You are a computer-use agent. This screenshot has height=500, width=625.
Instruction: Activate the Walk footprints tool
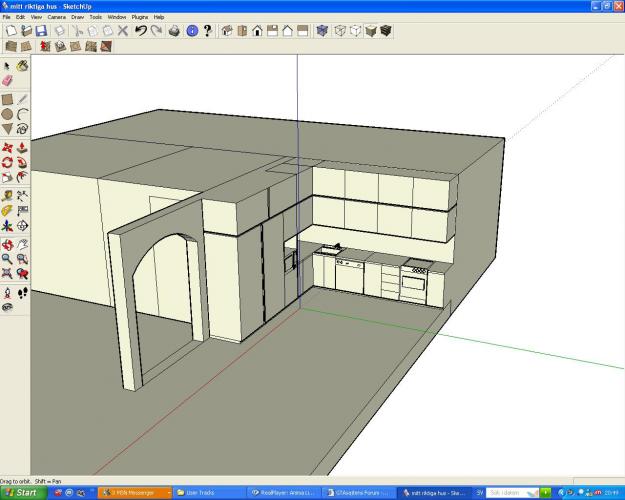(22, 292)
